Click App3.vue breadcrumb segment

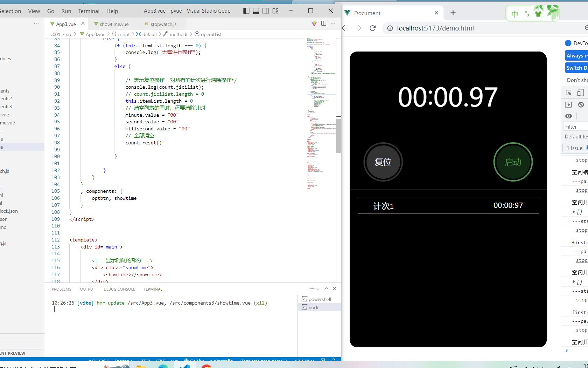pyautogui.click(x=93, y=34)
